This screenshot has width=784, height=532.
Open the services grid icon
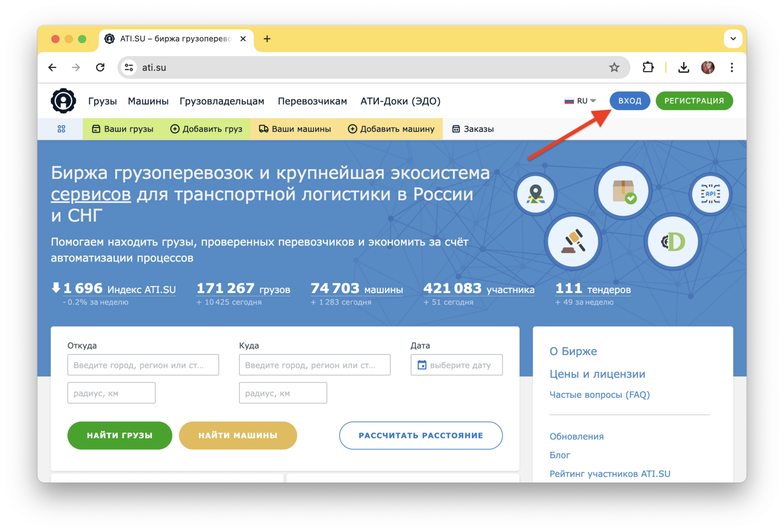pyautogui.click(x=61, y=129)
